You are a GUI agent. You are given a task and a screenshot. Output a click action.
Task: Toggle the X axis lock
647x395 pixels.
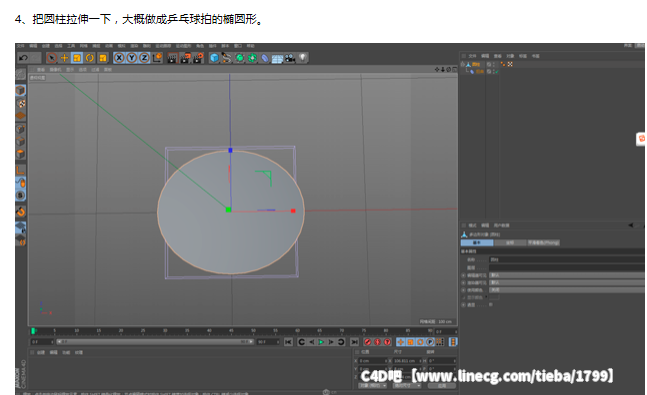(x=119, y=58)
